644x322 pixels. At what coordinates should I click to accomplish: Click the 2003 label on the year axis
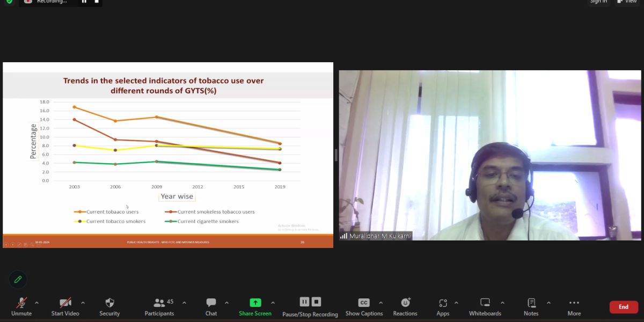(x=74, y=187)
